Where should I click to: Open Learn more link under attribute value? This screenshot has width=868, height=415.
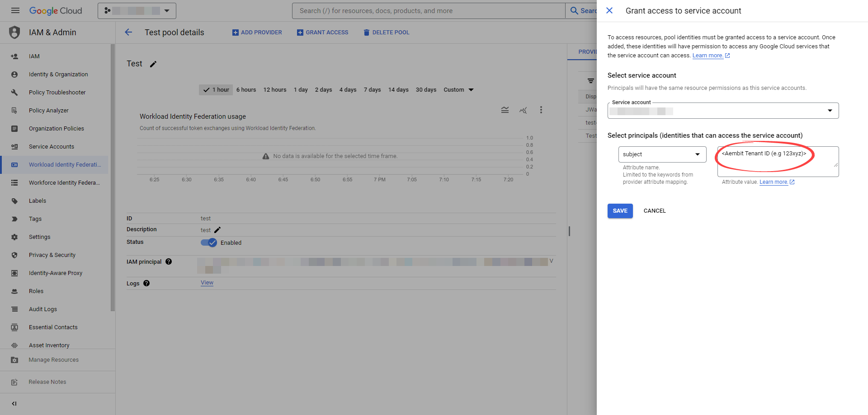click(777, 182)
